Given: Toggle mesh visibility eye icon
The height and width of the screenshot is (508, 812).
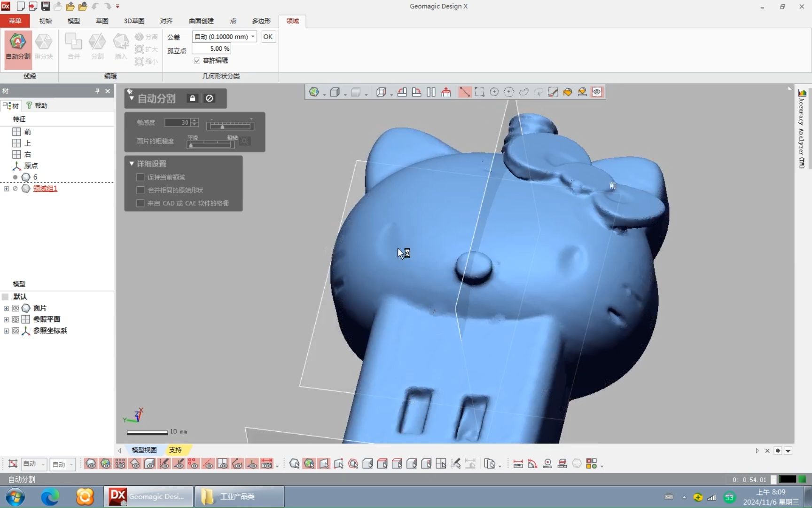Looking at the screenshot, I should (x=91, y=464).
